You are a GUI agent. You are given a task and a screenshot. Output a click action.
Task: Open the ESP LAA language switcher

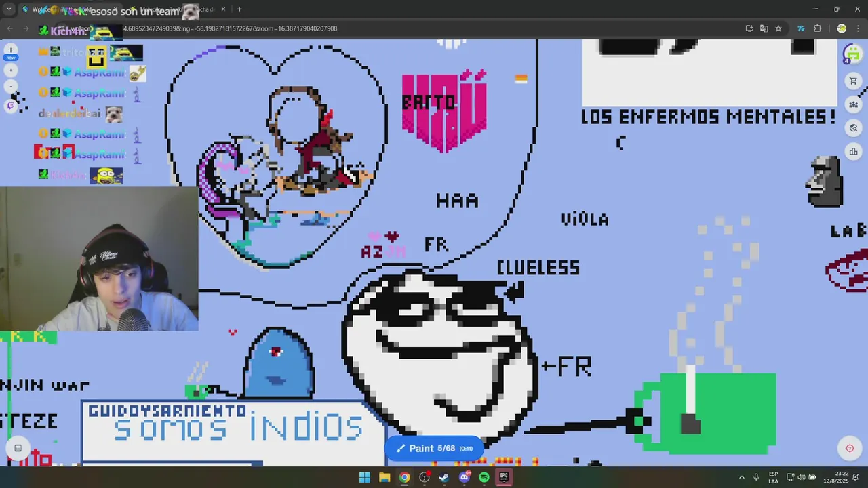(x=774, y=477)
